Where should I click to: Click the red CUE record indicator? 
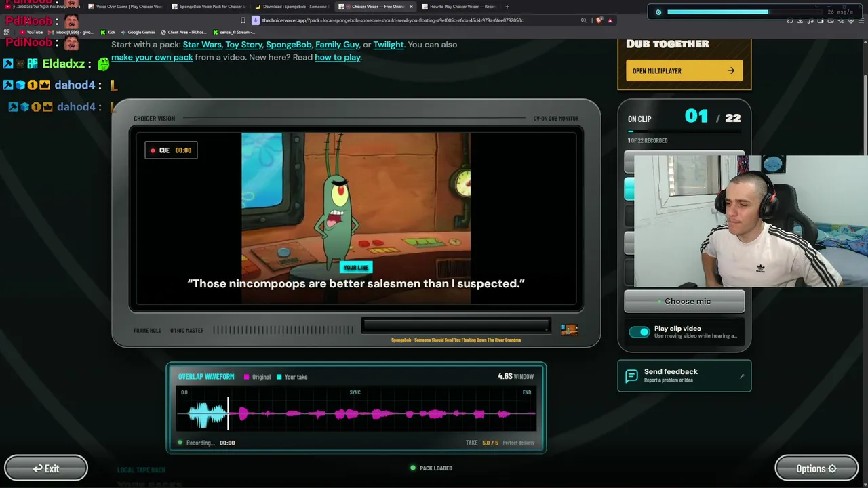pyautogui.click(x=153, y=150)
